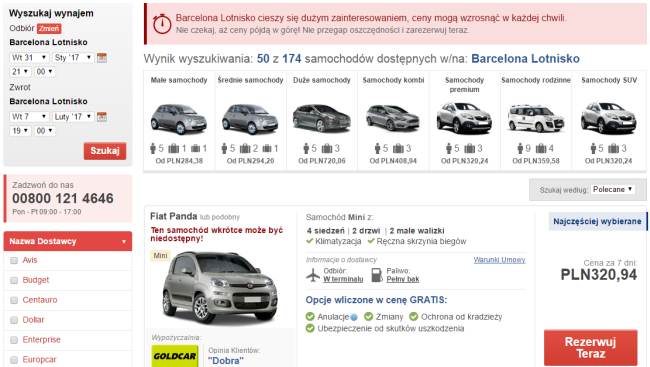Open the return month dropdown 'Luty '17'
650x367 pixels.
[x=73, y=117]
